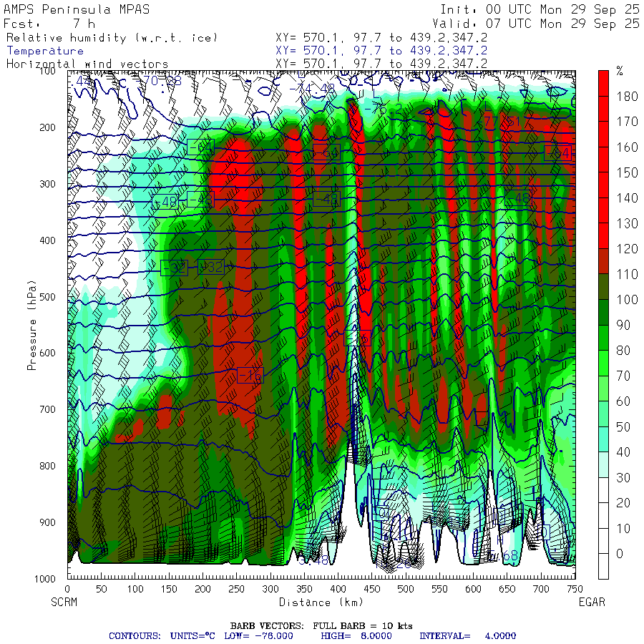Click the "SCRM" station label
644x644 pixels.
pyautogui.click(x=64, y=602)
